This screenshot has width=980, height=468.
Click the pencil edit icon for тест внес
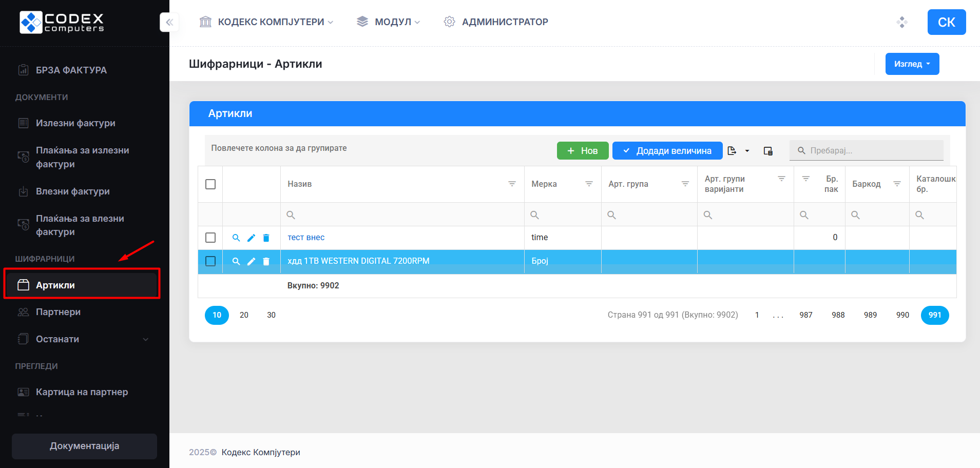(251, 238)
